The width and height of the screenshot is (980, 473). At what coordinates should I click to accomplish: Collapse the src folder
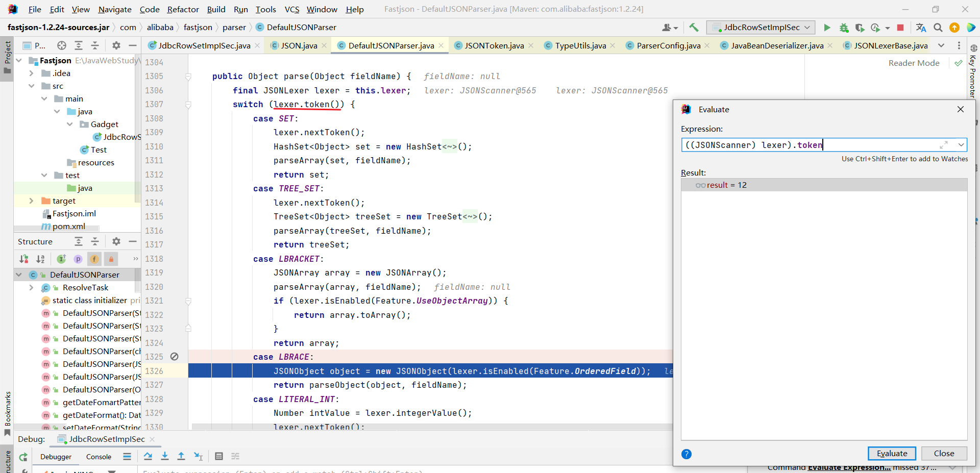[31, 86]
